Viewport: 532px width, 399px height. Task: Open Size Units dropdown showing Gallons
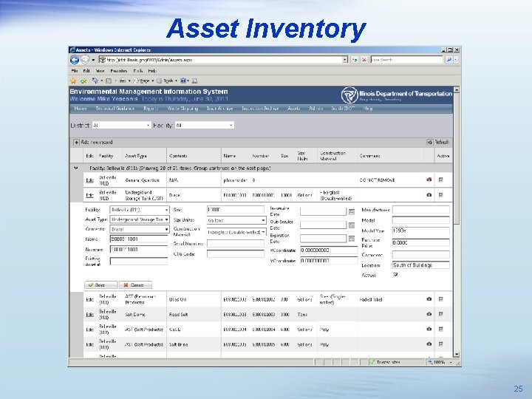[x=236, y=220]
